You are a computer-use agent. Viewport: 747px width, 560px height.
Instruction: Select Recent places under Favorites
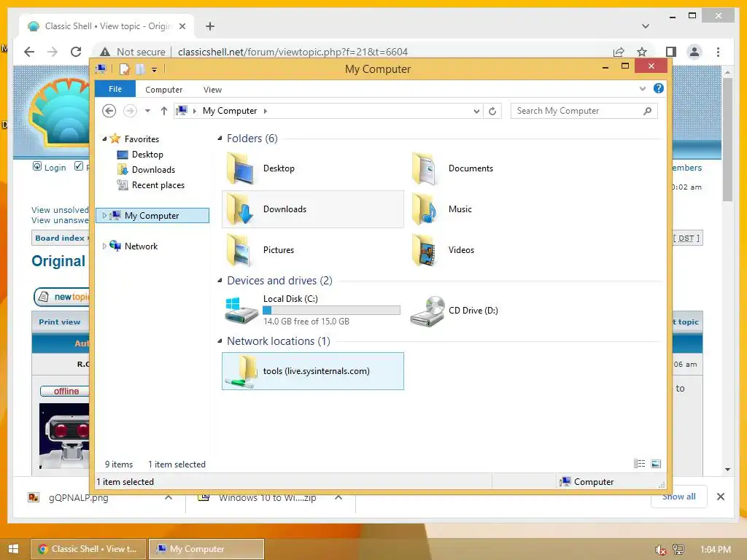point(158,184)
